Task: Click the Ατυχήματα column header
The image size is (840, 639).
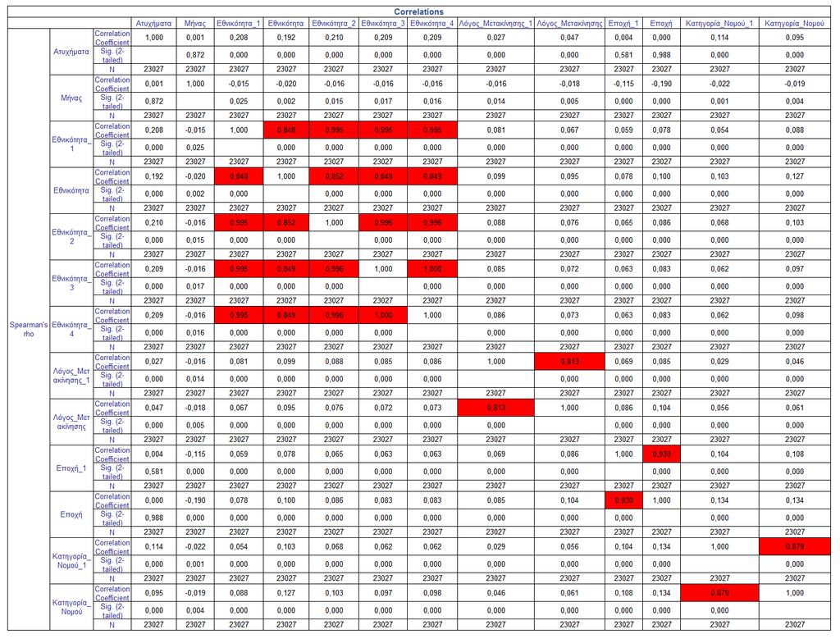Action: pos(153,24)
